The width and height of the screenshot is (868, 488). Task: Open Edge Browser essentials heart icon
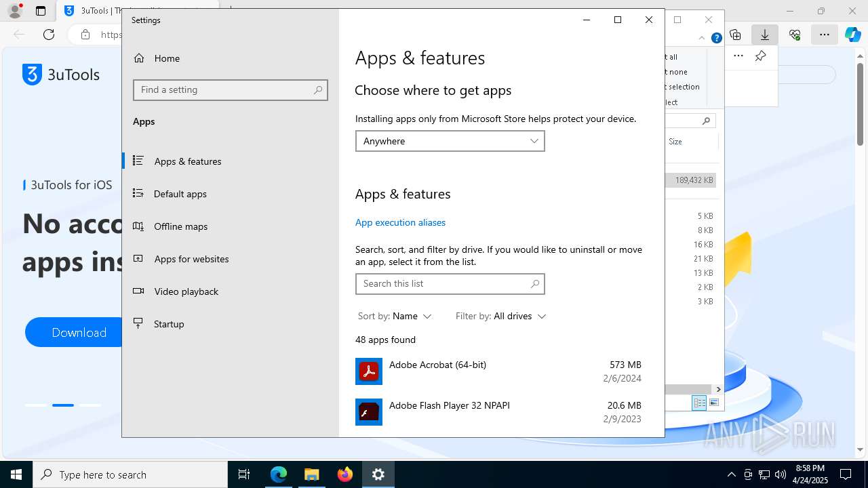coord(795,35)
